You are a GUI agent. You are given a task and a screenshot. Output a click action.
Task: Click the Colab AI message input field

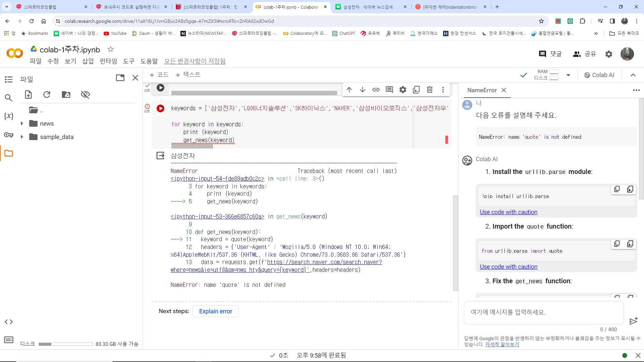pos(543,312)
